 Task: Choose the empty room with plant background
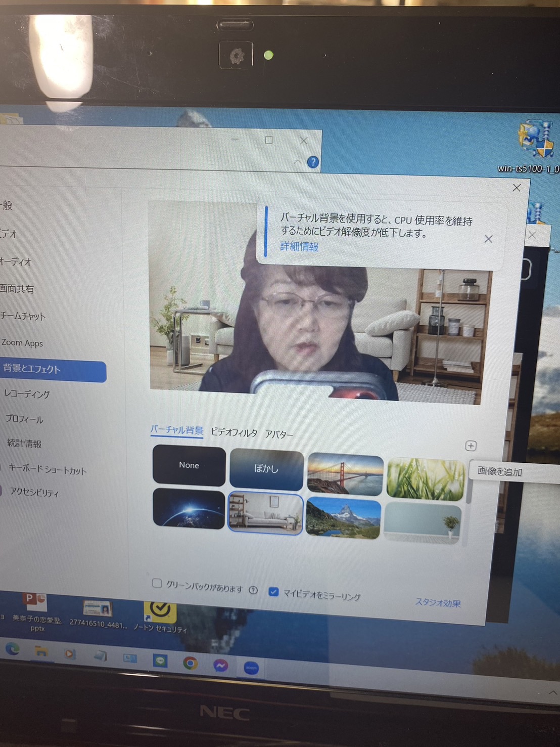tap(422, 522)
